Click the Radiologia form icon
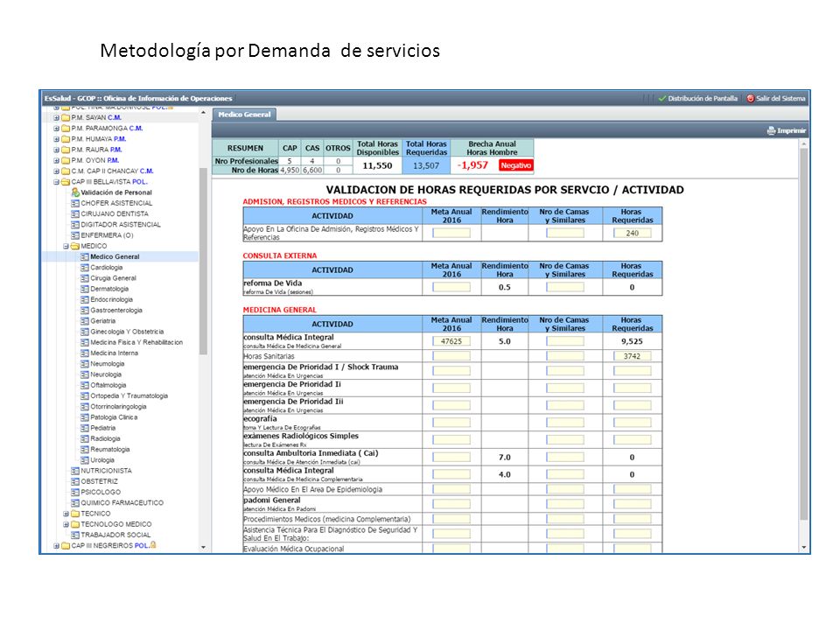This screenshot has width=840, height=630. click(x=85, y=438)
